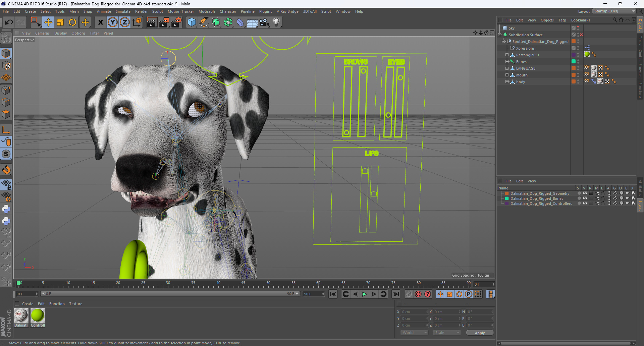Open viewport Cameras menu
The width and height of the screenshot is (644, 346).
click(42, 33)
